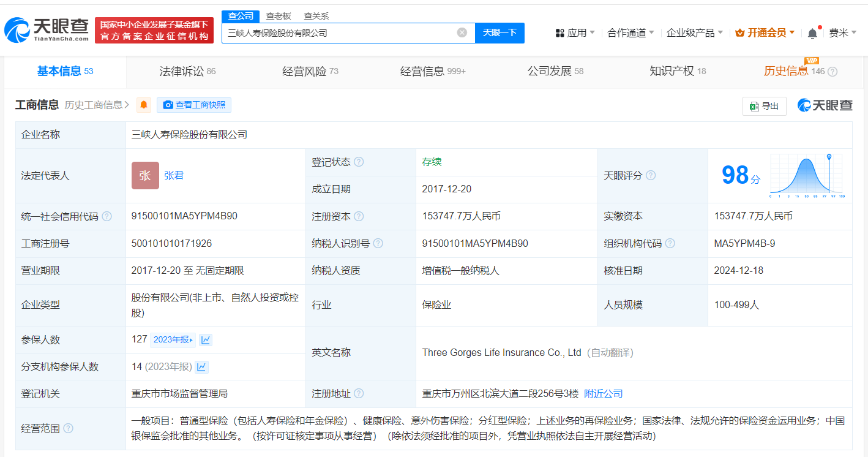Click the 张 avatar of the legal representative
The image size is (868, 457).
pyautogui.click(x=145, y=175)
